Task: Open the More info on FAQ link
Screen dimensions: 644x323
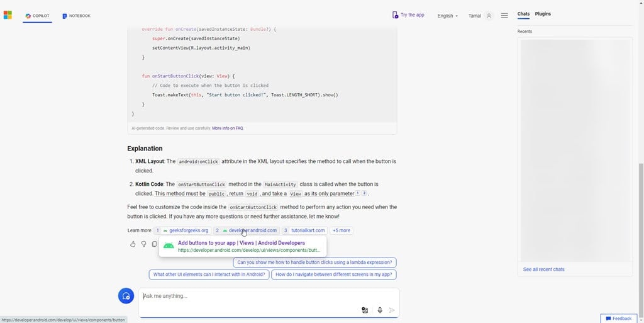Action: point(228,128)
